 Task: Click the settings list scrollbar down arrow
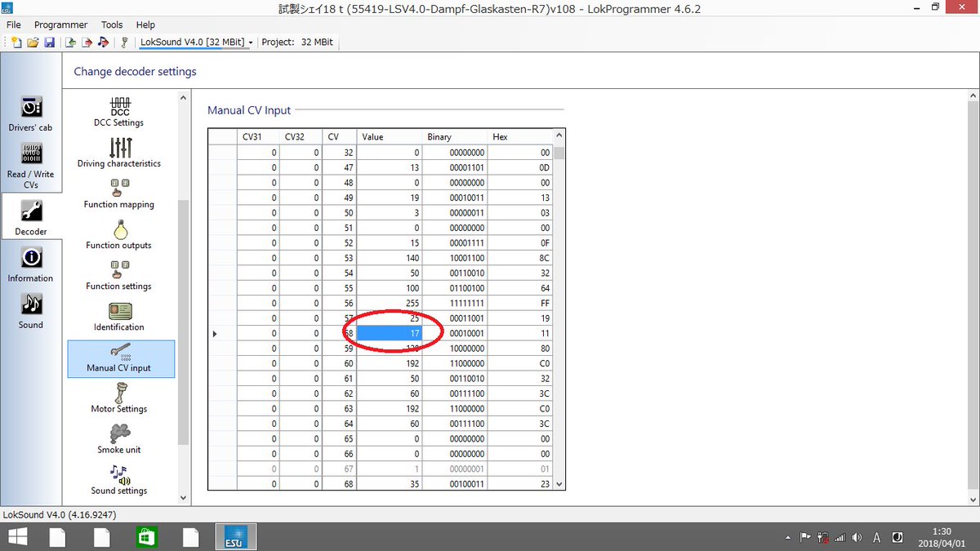183,496
